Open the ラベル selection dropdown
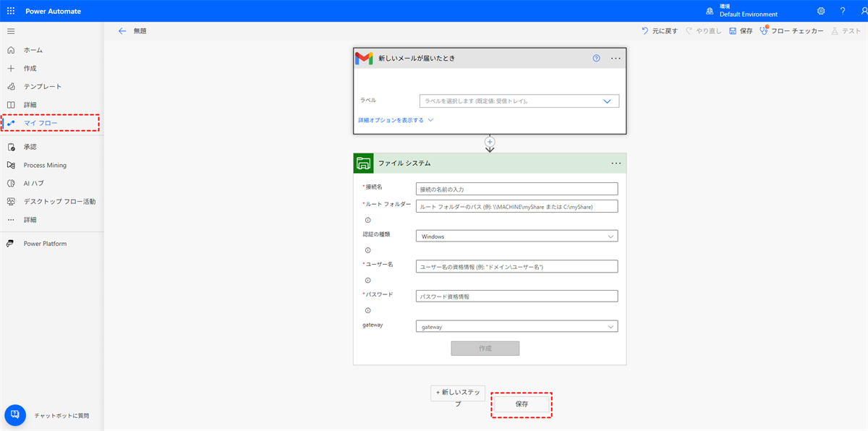 [519, 101]
